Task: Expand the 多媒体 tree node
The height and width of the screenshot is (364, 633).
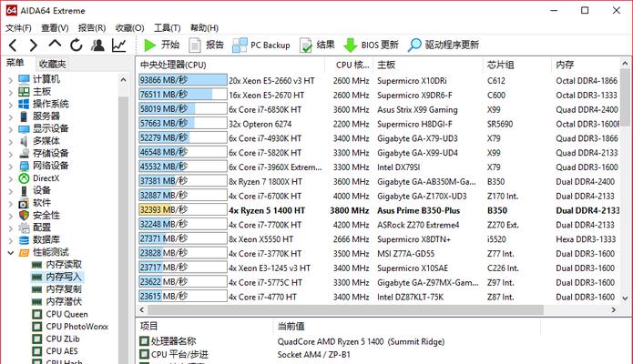Action: click(11, 142)
